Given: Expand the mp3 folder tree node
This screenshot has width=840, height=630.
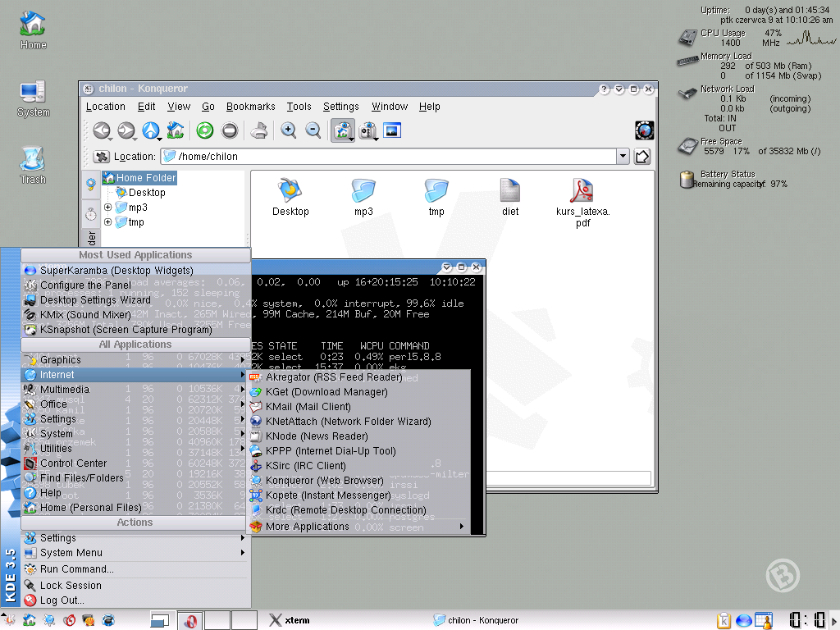Looking at the screenshot, I should pyautogui.click(x=108, y=208).
